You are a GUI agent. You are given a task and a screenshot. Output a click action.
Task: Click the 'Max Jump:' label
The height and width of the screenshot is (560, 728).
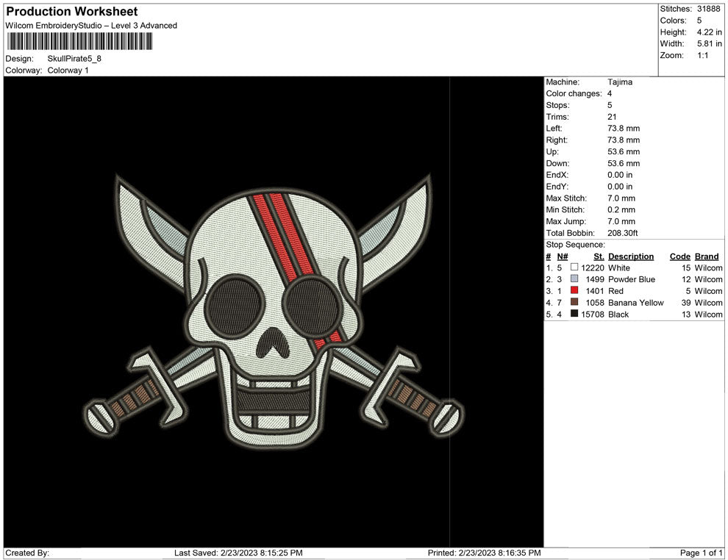click(566, 221)
